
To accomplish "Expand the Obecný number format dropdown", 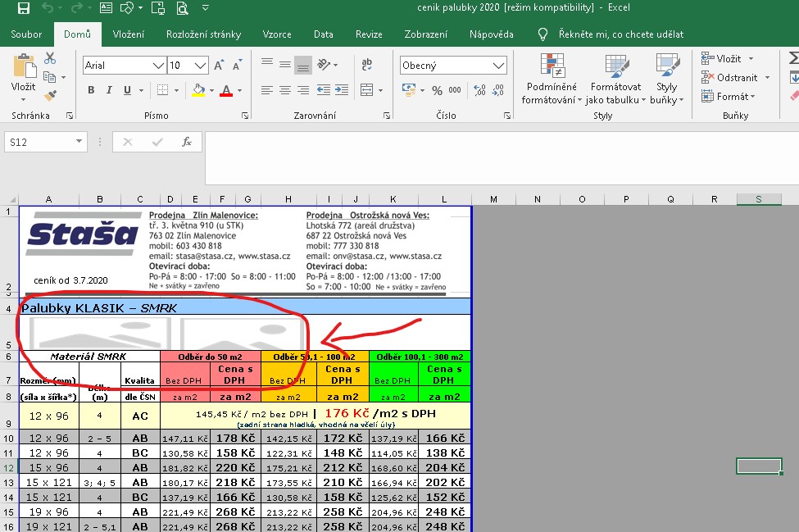I will [x=498, y=66].
